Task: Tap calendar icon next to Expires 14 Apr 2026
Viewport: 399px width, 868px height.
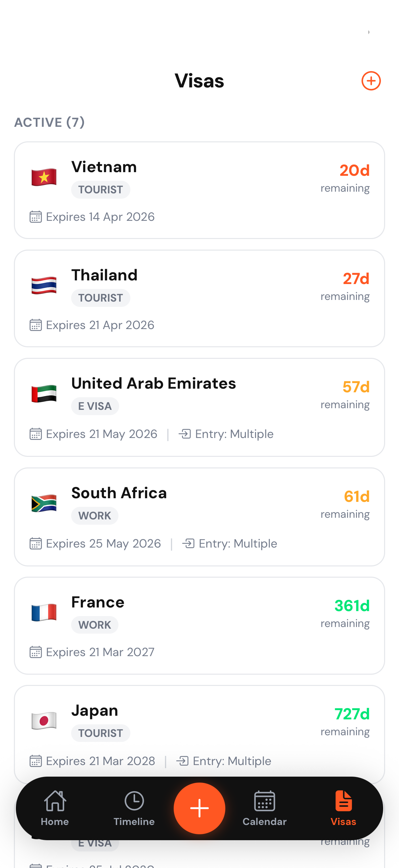Action: point(36,217)
